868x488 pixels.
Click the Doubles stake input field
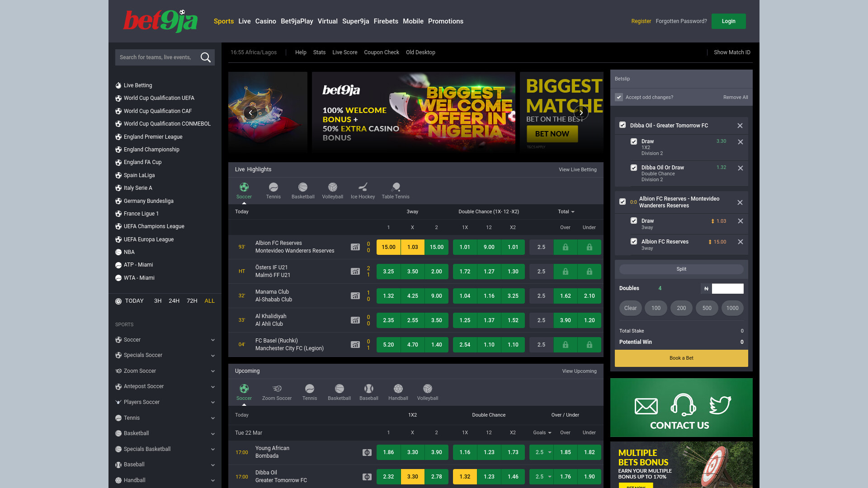pos(728,288)
